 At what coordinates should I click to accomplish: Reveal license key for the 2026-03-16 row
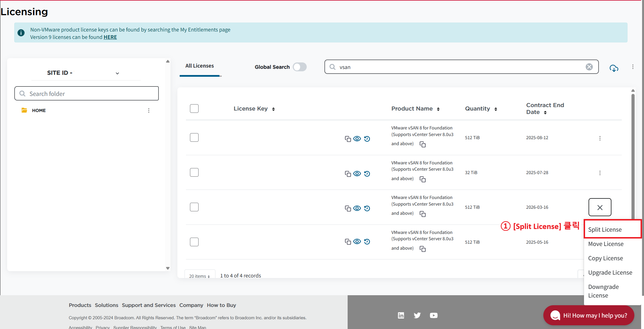pos(357,208)
